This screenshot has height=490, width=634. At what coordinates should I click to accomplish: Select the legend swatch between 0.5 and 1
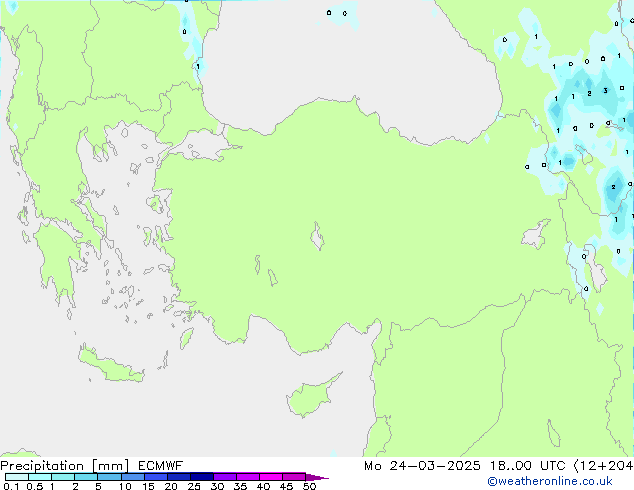(x=40, y=477)
